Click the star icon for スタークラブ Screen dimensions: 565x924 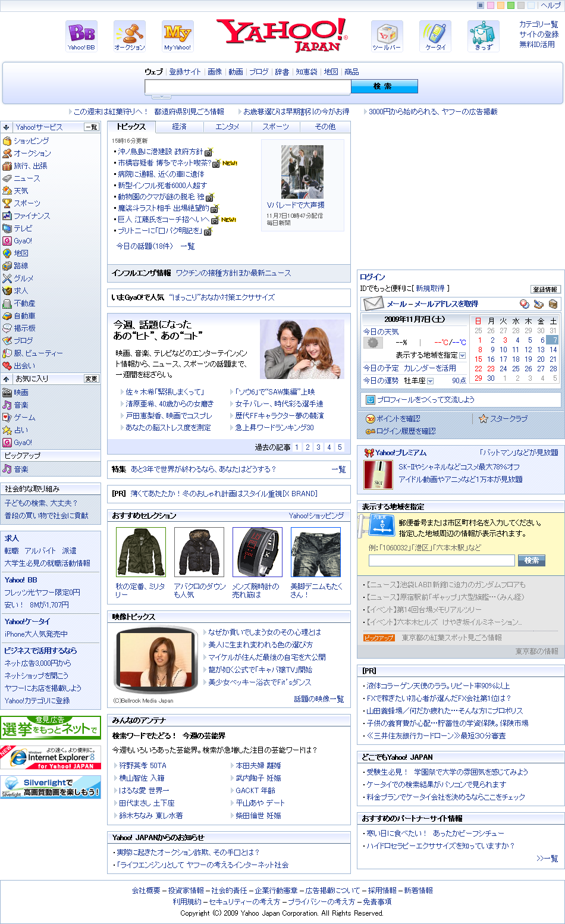point(484,419)
